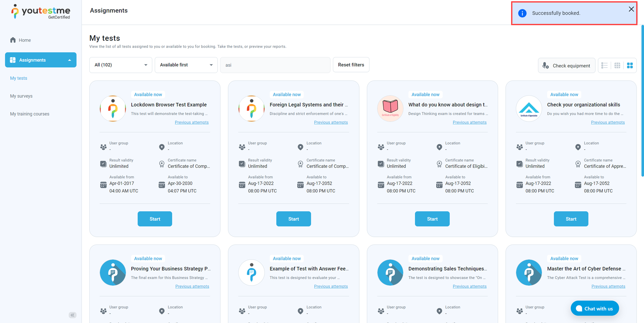644x323 pixels.
Task: Select the large card grid view
Action: tap(630, 65)
